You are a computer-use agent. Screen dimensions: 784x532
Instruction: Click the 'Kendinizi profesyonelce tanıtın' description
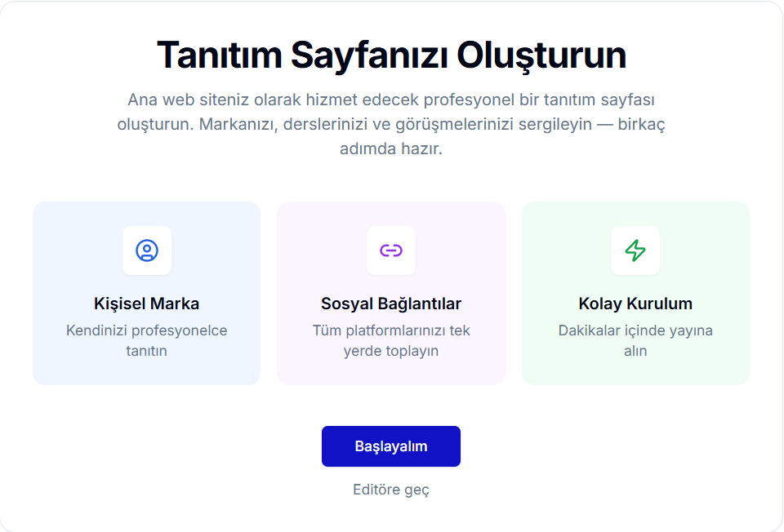(147, 340)
